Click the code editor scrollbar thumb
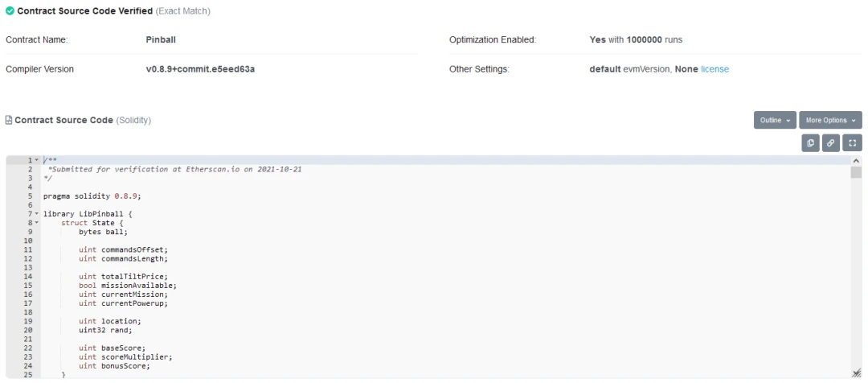The height and width of the screenshot is (383, 868). (857, 172)
